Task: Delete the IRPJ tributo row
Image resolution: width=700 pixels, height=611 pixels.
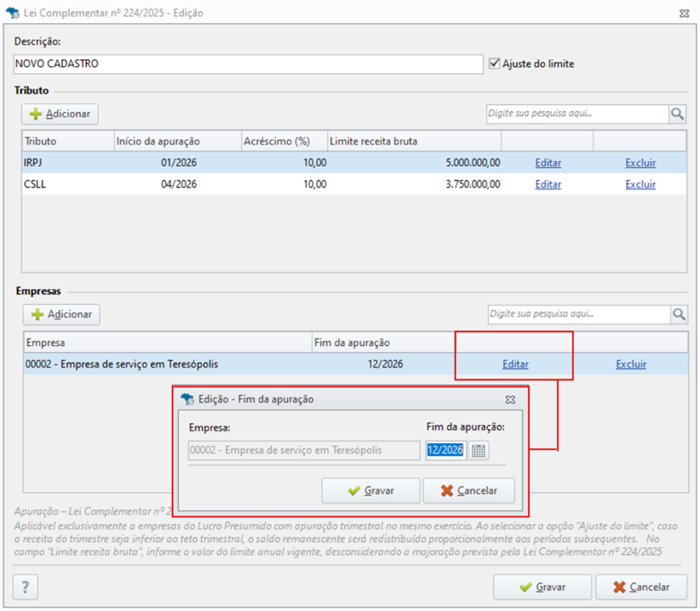Action: click(640, 163)
